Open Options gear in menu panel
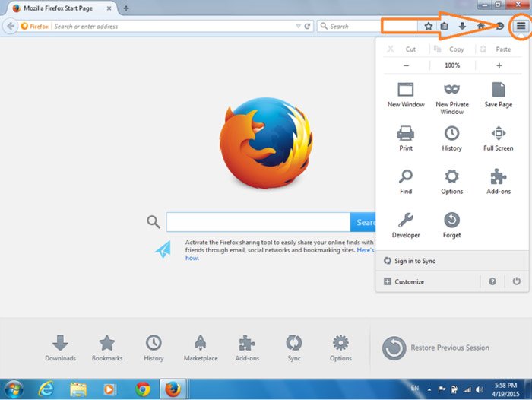532x400 pixels. (452, 182)
